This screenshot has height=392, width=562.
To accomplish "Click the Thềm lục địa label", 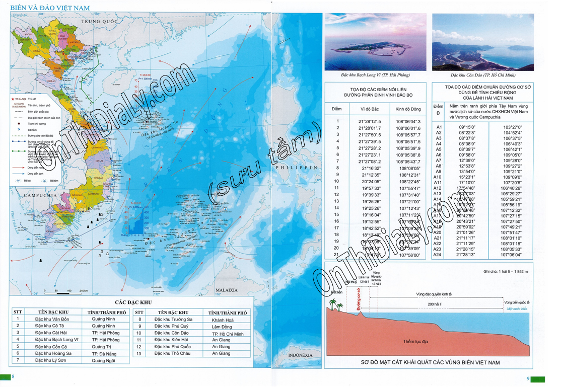I will (x=416, y=342).
